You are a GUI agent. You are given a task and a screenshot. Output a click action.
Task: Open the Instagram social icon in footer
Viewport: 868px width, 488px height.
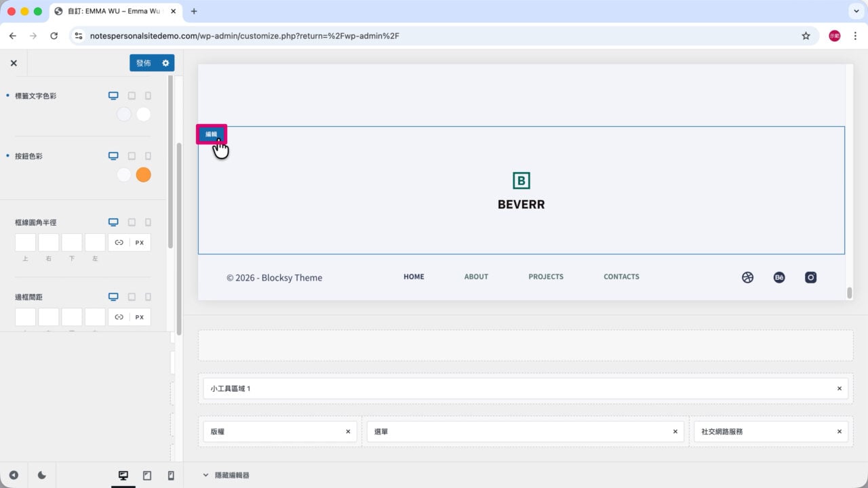point(810,277)
